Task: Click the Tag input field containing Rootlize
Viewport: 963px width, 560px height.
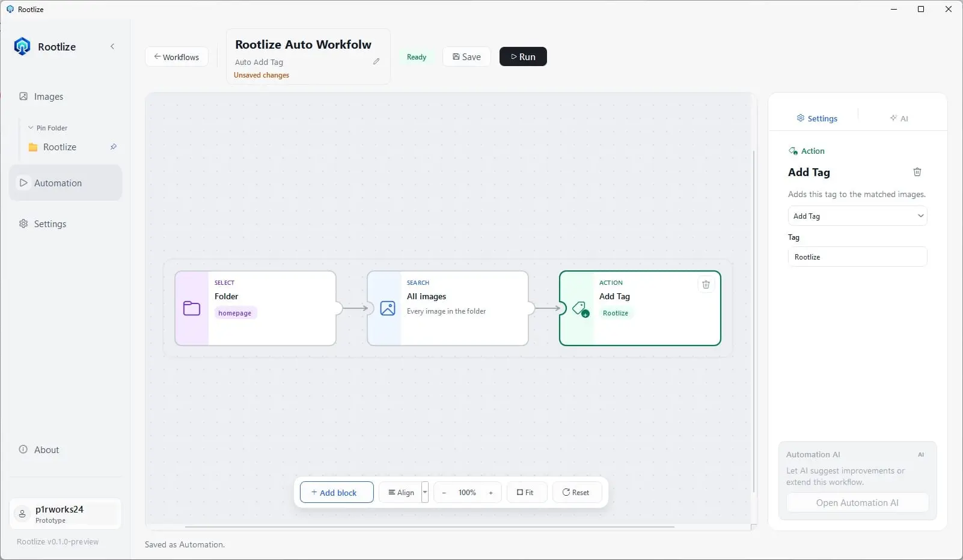Action: (857, 257)
